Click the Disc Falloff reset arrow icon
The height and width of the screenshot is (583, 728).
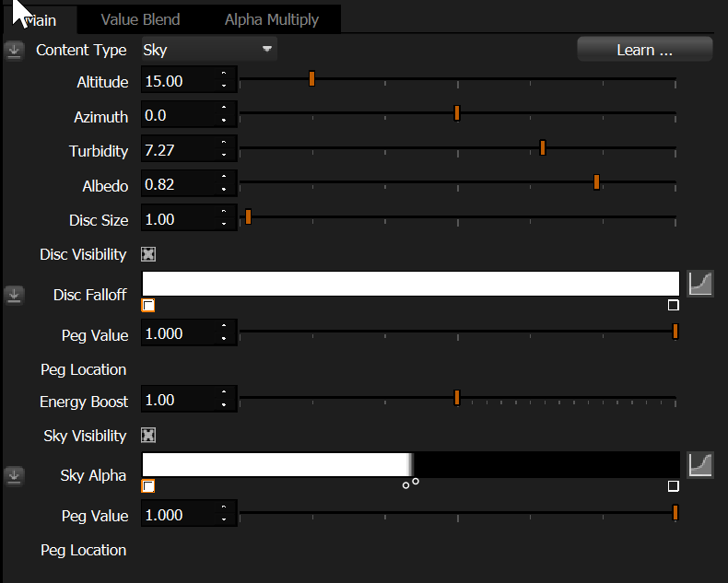(14, 295)
